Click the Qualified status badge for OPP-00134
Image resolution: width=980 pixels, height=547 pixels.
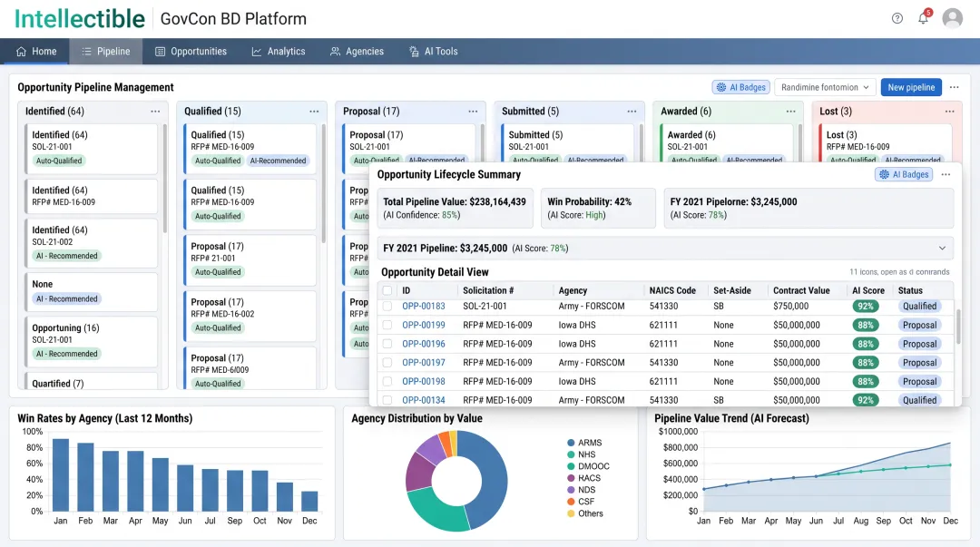(x=919, y=400)
